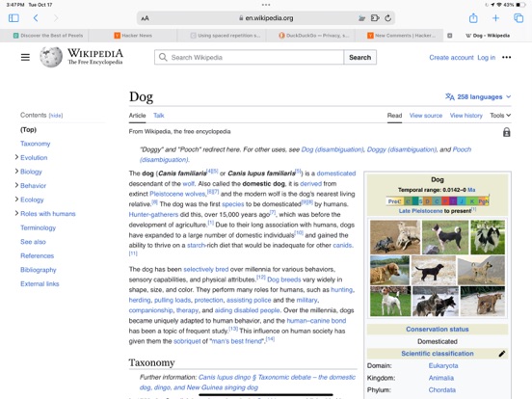Screen dimensions: 532x399
Task: Open the Dog breeds link
Action: pos(284,279)
